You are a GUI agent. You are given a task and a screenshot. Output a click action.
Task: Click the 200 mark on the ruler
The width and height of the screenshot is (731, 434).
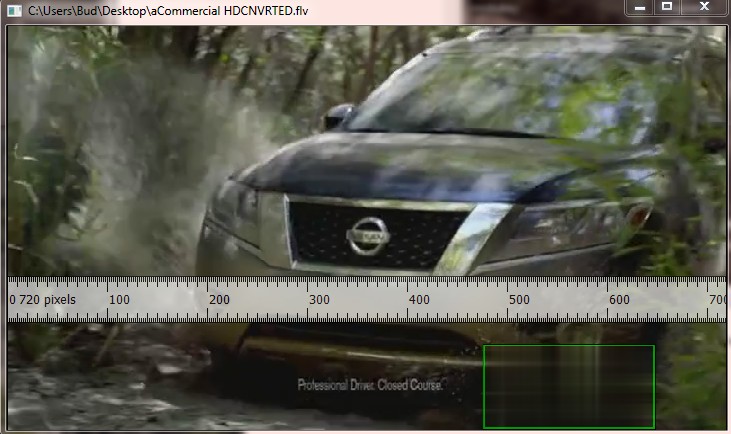tap(219, 300)
